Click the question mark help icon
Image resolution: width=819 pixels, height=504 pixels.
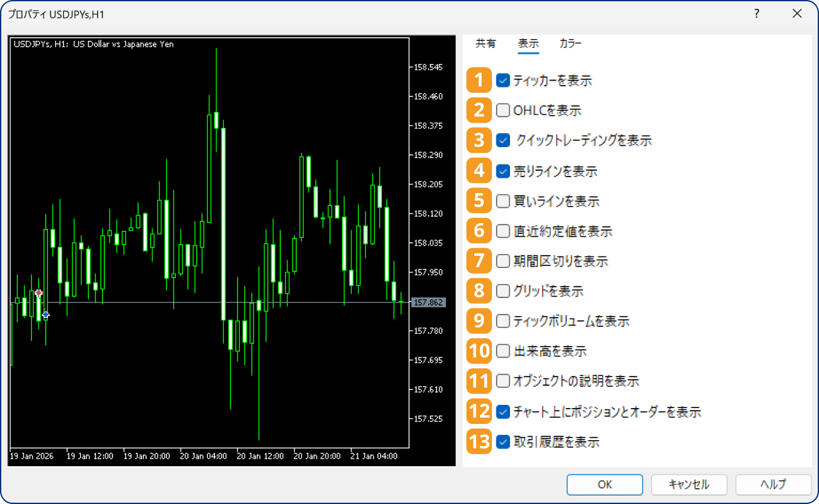[x=756, y=13]
